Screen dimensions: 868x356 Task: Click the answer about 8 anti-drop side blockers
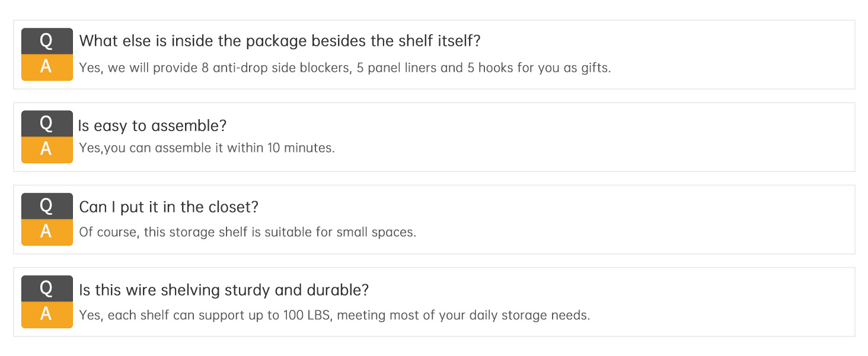tap(344, 68)
